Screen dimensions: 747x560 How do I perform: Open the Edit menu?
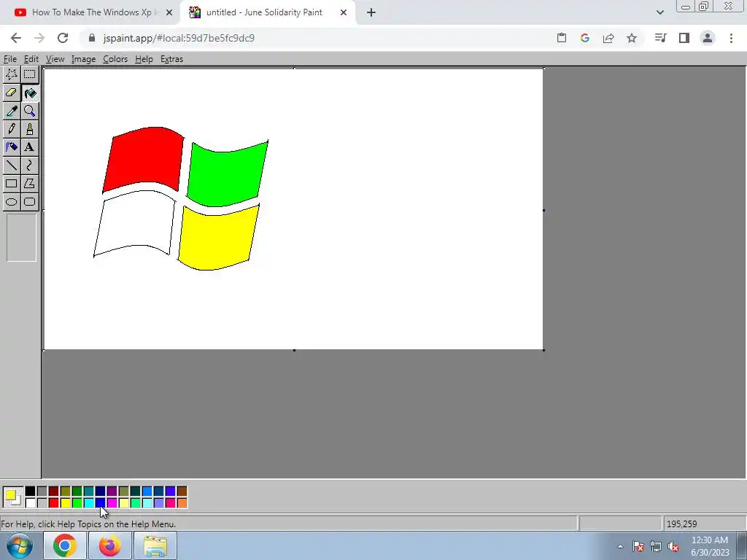(31, 59)
